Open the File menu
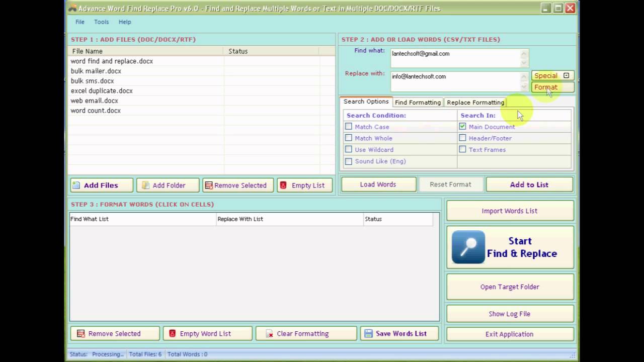 point(80,22)
